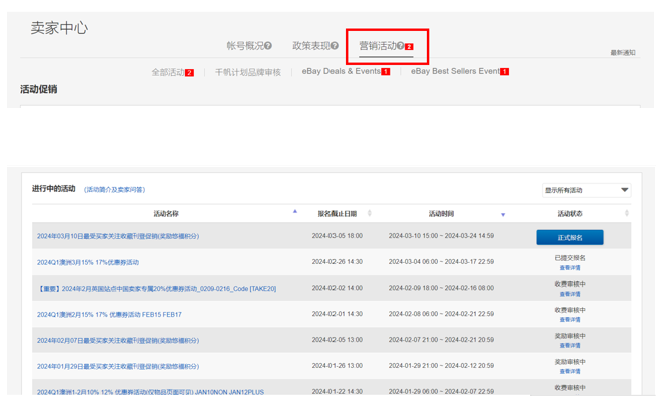View 查看详情 under 已提交报名

(570, 268)
